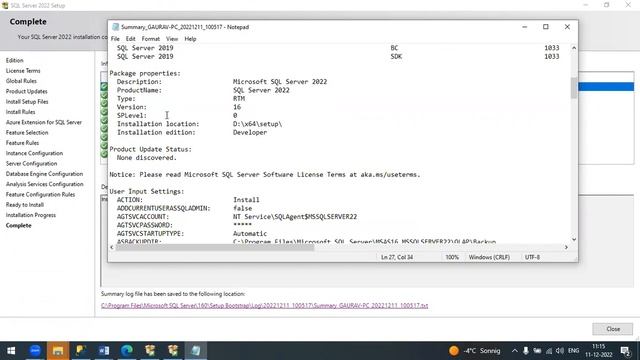Open Microsoft Edge from the taskbar
The width and height of the screenshot is (640, 360).
click(x=127, y=351)
